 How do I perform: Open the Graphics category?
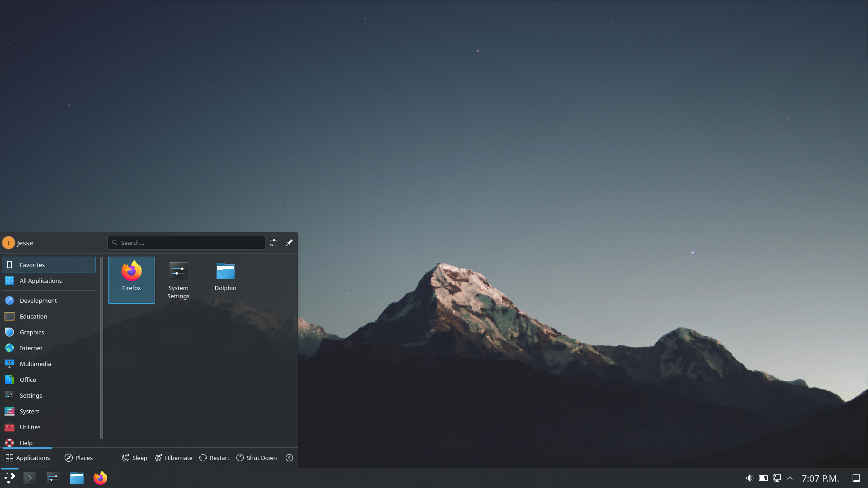(x=49, y=332)
